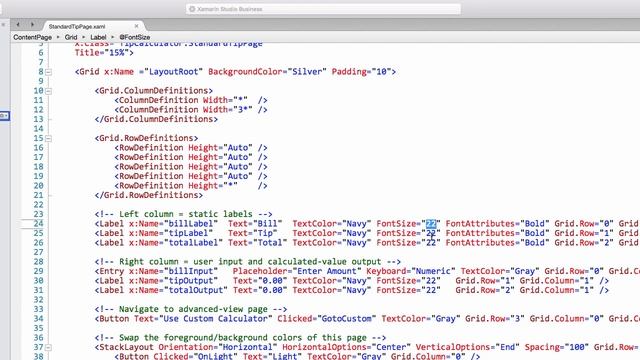Open the @FontSize breadcrumb dropdown
640x360 pixels.
[x=135, y=37]
